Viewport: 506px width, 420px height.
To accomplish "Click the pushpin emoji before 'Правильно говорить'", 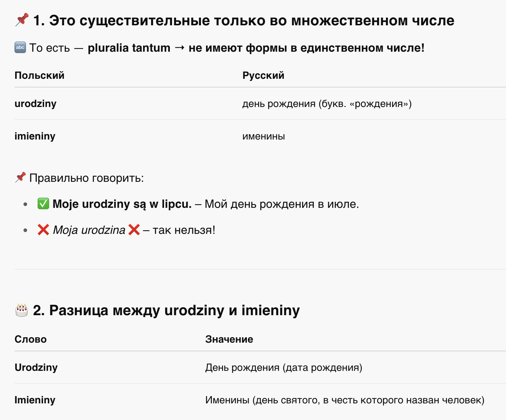I will tap(20, 177).
